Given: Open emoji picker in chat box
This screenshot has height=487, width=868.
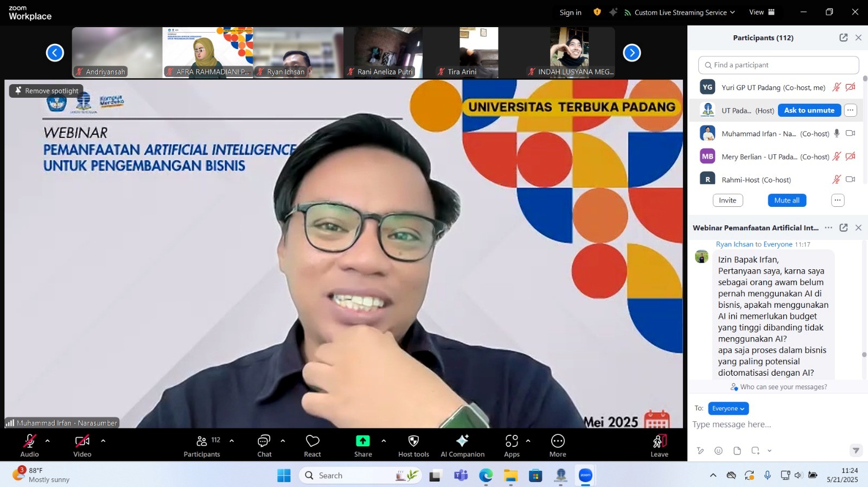Looking at the screenshot, I should (x=718, y=451).
